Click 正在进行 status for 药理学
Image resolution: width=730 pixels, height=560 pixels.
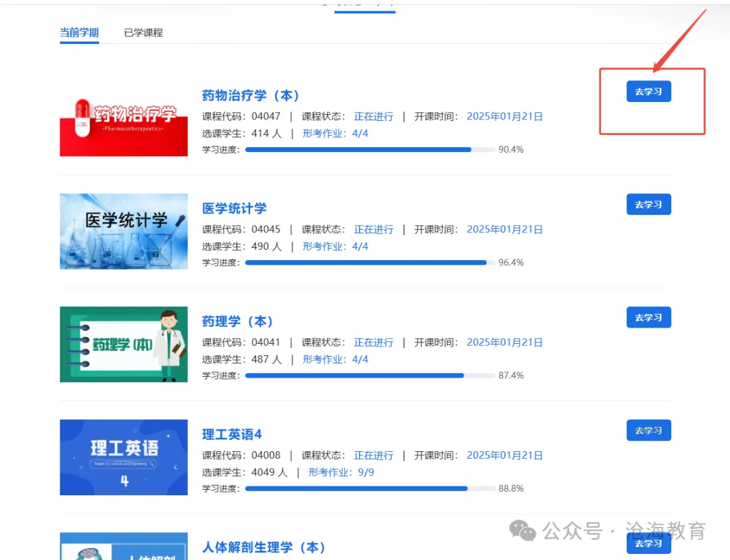[x=374, y=342]
